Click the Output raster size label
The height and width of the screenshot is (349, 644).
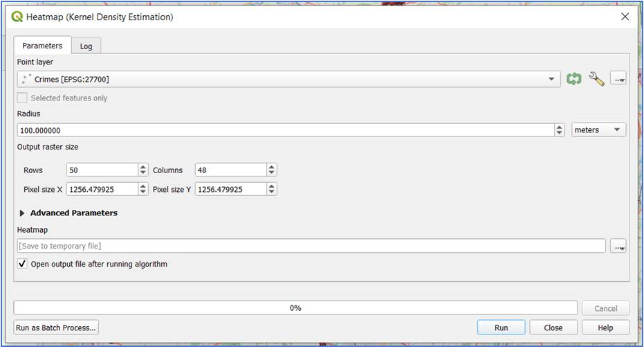48,147
